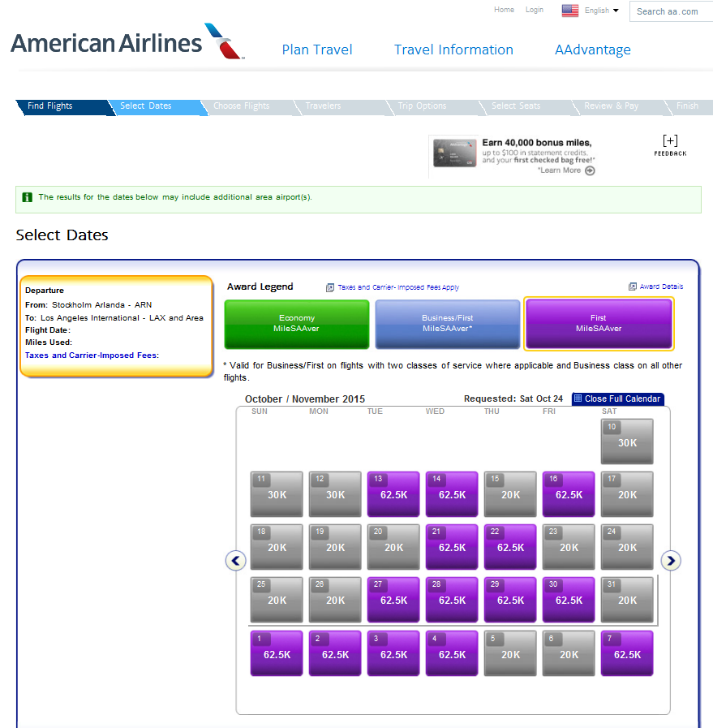Screen dimensions: 713x728
Task: Click the next month arrow icon
Action: click(x=671, y=560)
